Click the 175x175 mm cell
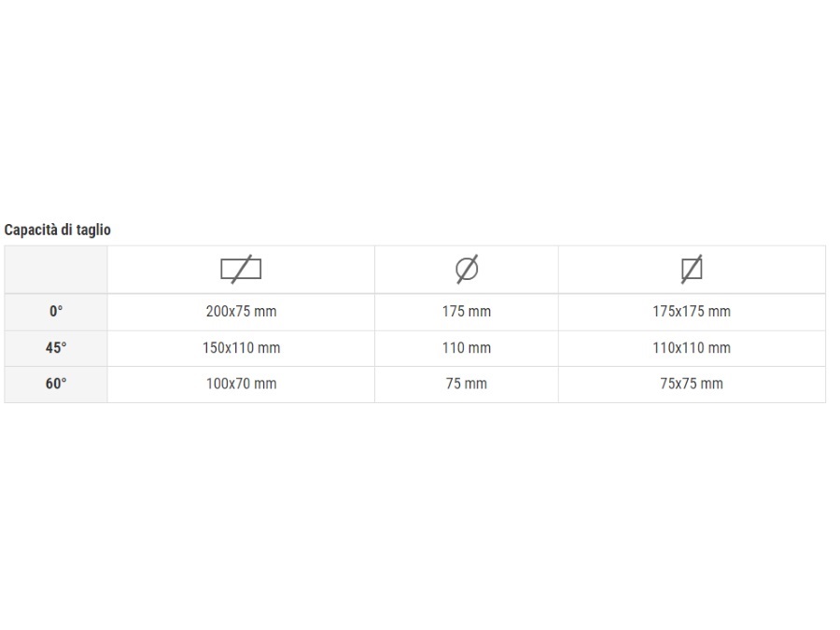Image resolution: width=840 pixels, height=630 pixels. pyautogui.click(x=692, y=312)
